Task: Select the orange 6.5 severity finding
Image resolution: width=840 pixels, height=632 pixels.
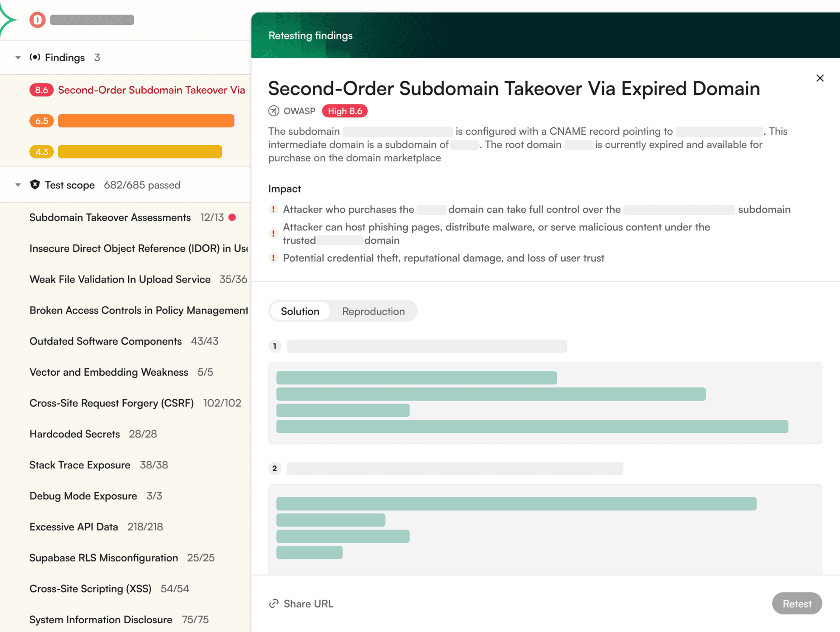Action: [x=146, y=121]
